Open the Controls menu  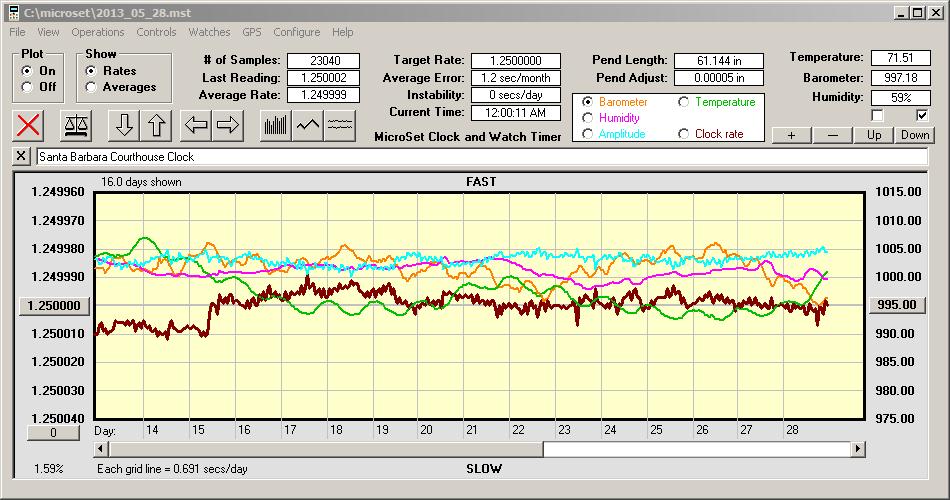click(x=156, y=32)
